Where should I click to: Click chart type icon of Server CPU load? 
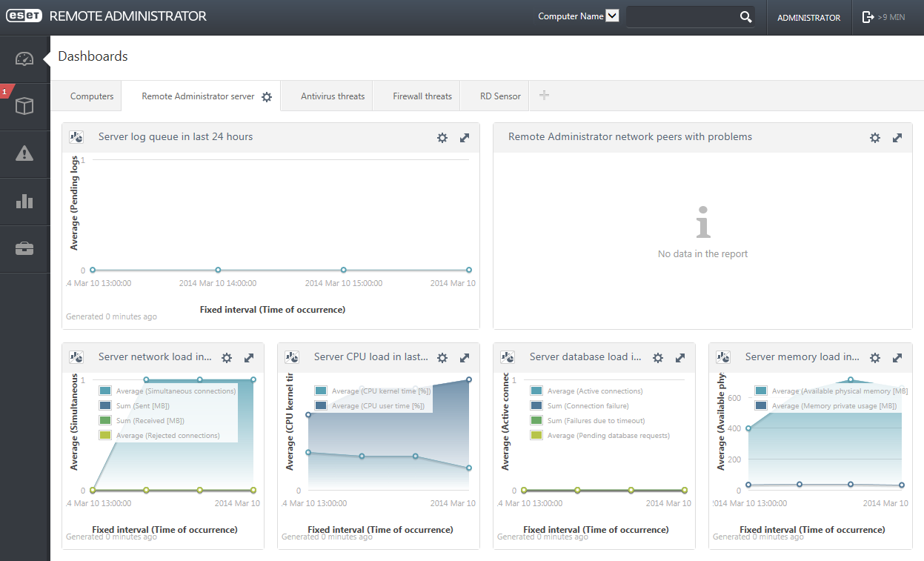[x=291, y=357]
